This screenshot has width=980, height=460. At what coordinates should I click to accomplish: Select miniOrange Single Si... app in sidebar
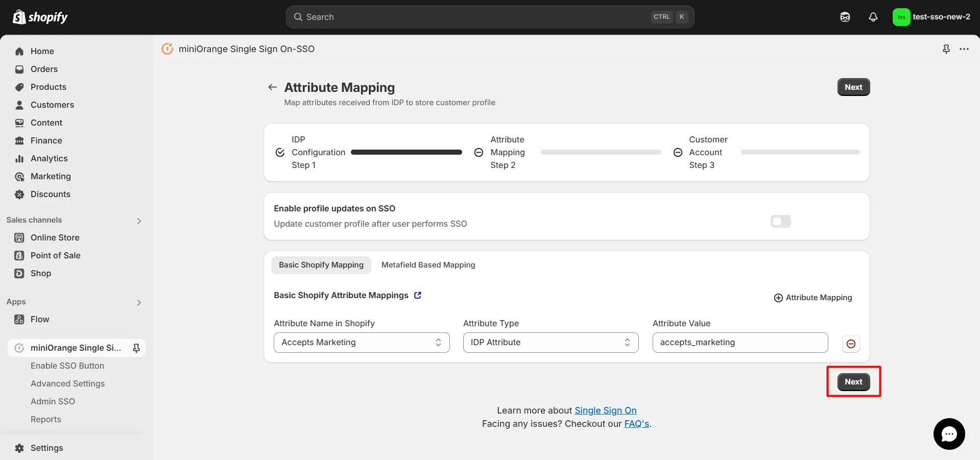[x=77, y=348]
